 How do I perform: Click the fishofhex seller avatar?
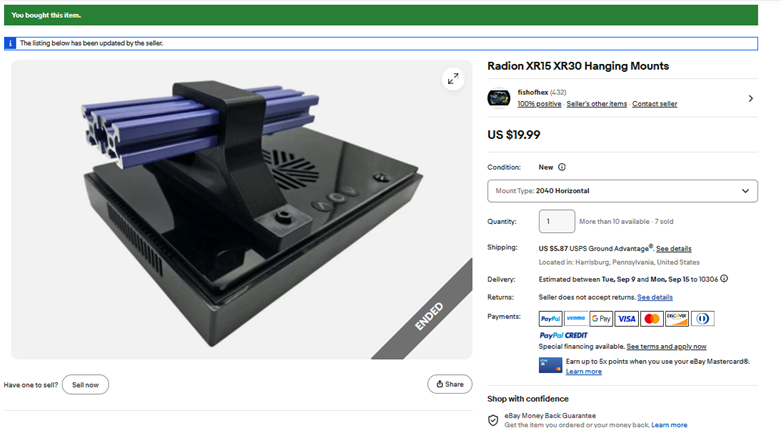point(498,98)
